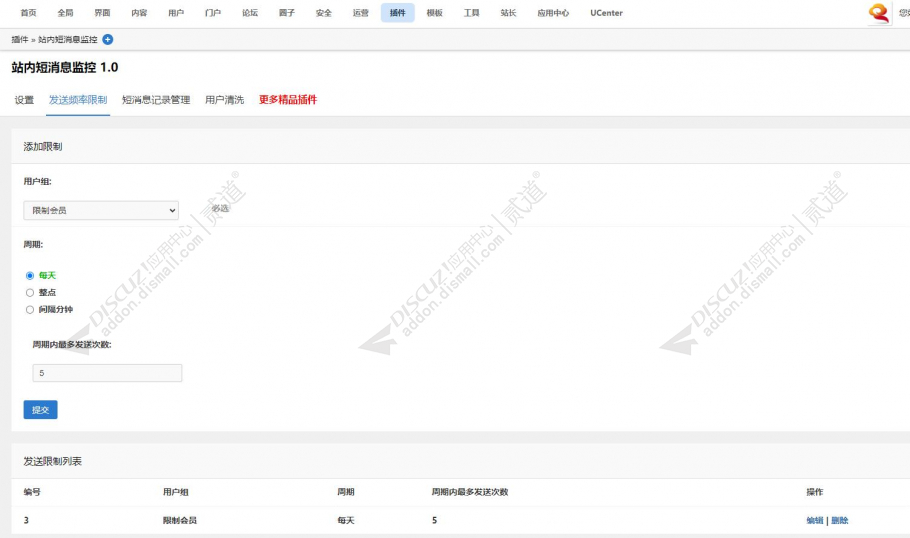Click the 周期 column header in table
The width and height of the screenshot is (910, 538).
[346, 492]
